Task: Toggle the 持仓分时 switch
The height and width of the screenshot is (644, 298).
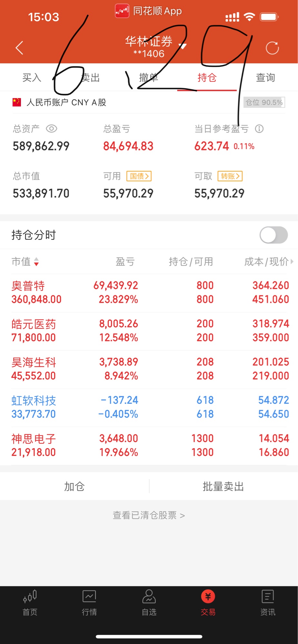Action: [x=274, y=235]
